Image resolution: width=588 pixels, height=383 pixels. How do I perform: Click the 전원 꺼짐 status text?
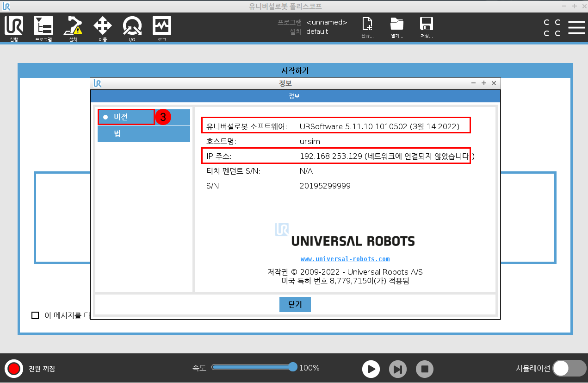[42, 369]
